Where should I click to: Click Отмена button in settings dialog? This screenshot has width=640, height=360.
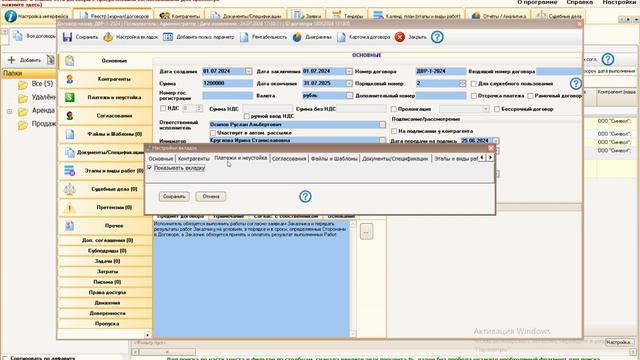pyautogui.click(x=211, y=197)
